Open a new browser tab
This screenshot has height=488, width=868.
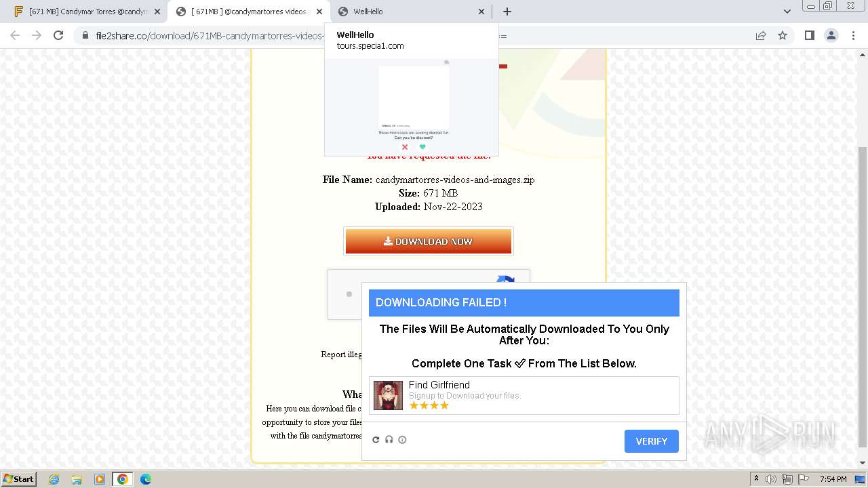coord(507,12)
